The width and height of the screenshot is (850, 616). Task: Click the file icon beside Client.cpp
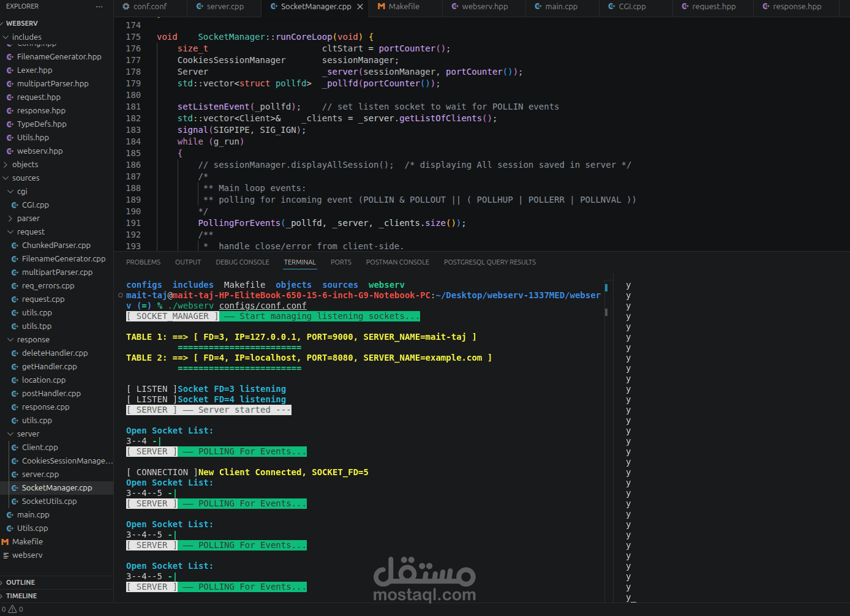(x=15, y=448)
